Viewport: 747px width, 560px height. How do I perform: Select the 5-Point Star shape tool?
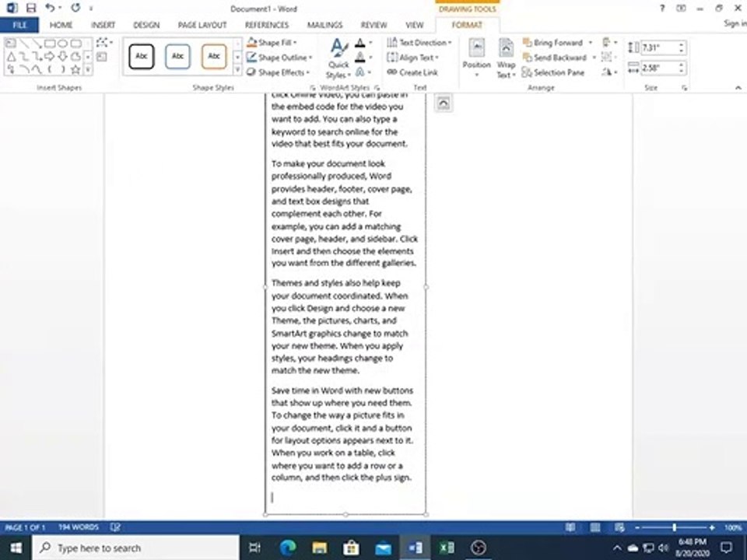tap(75, 70)
